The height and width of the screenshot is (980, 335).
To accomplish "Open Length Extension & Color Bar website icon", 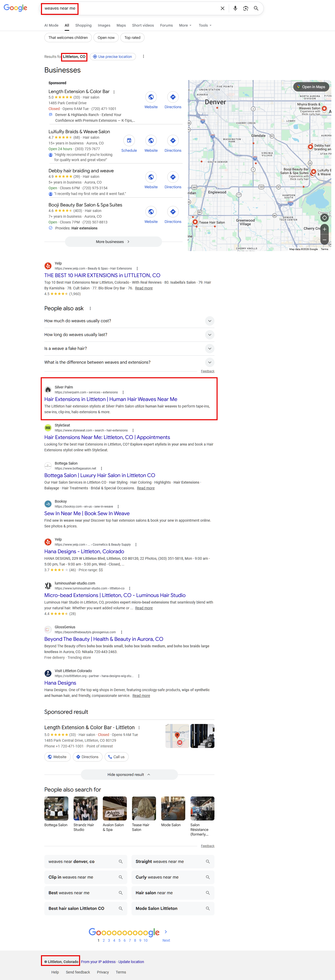I will pos(151,97).
